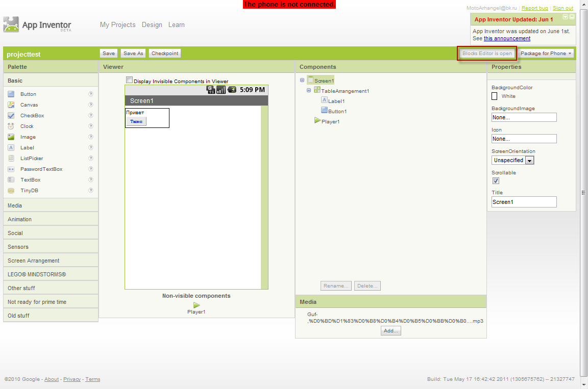Viewport: 588px width, 389px height.
Task: Expand the Other stuff palette section
Action: (51, 288)
